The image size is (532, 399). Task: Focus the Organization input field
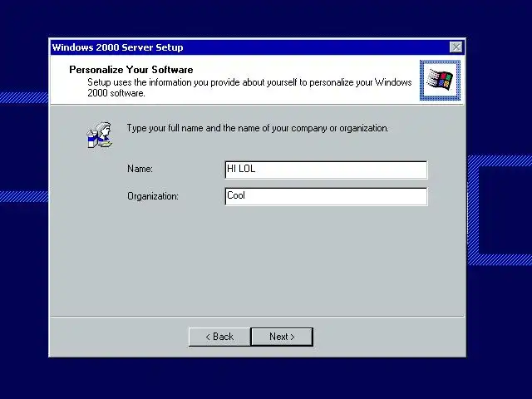pyautogui.click(x=326, y=196)
